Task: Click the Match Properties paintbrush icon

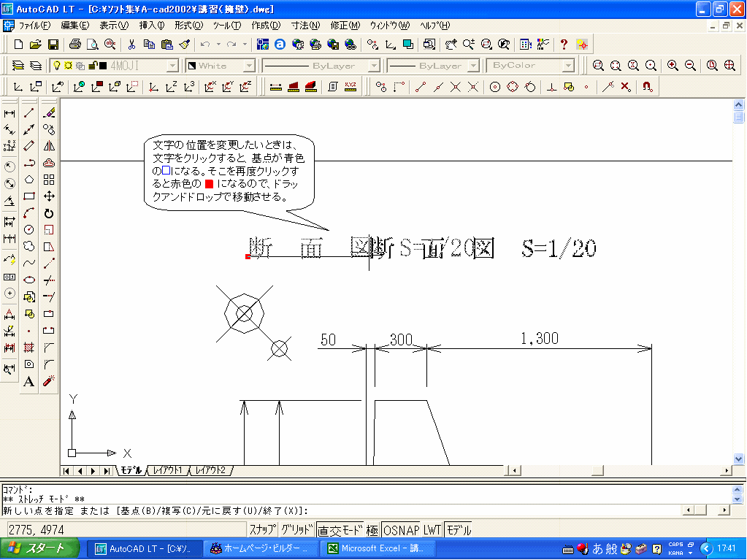Action: tap(184, 45)
